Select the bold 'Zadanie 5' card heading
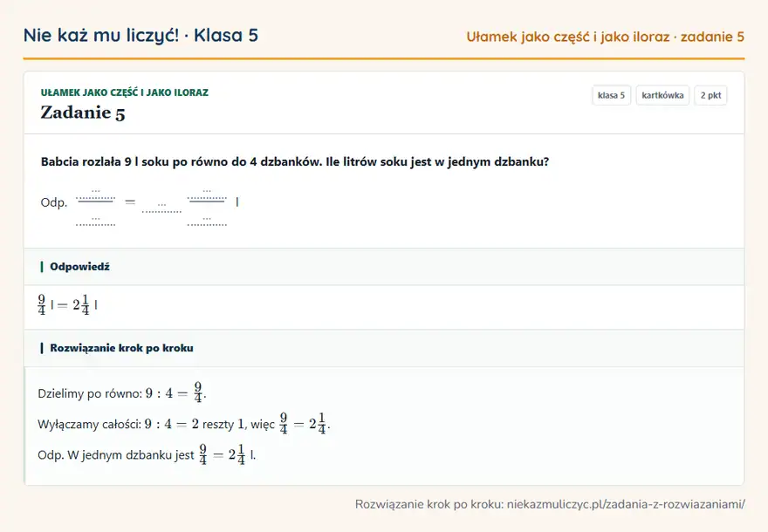 [x=83, y=113]
